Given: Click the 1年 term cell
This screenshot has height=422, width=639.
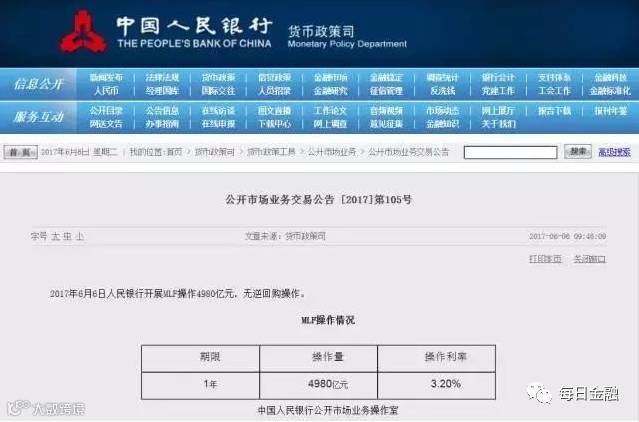Looking at the screenshot, I should [201, 385].
